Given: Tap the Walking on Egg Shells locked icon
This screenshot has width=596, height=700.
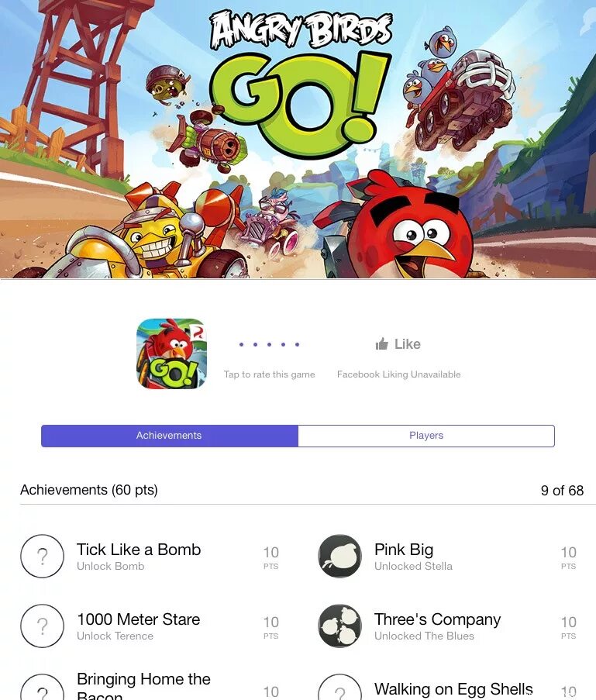Looking at the screenshot, I should point(339,688).
